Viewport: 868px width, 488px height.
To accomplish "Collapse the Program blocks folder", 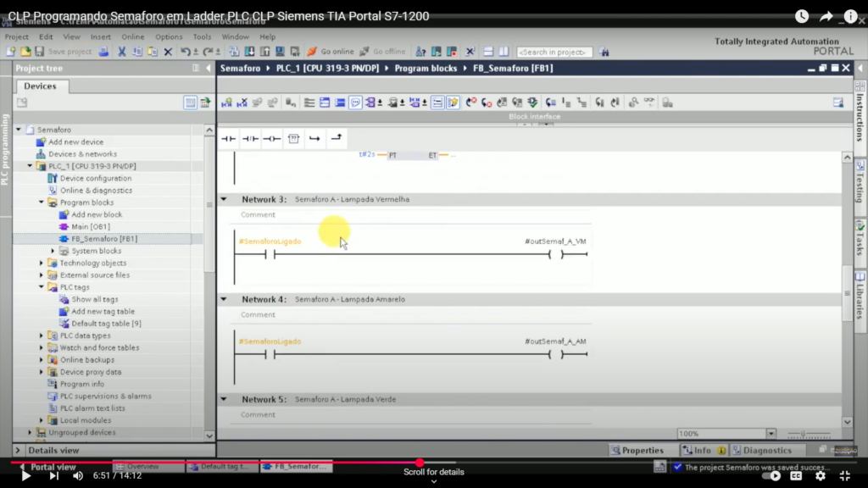I will [42, 202].
